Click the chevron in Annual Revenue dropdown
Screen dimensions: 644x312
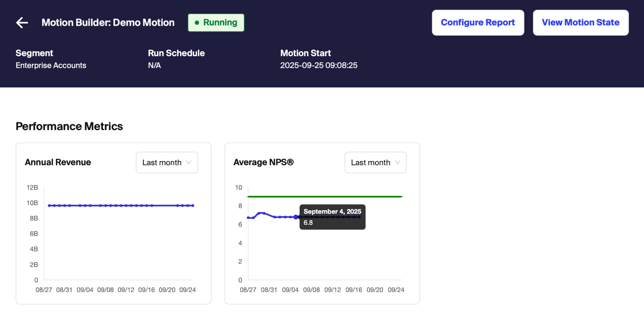[x=189, y=162]
